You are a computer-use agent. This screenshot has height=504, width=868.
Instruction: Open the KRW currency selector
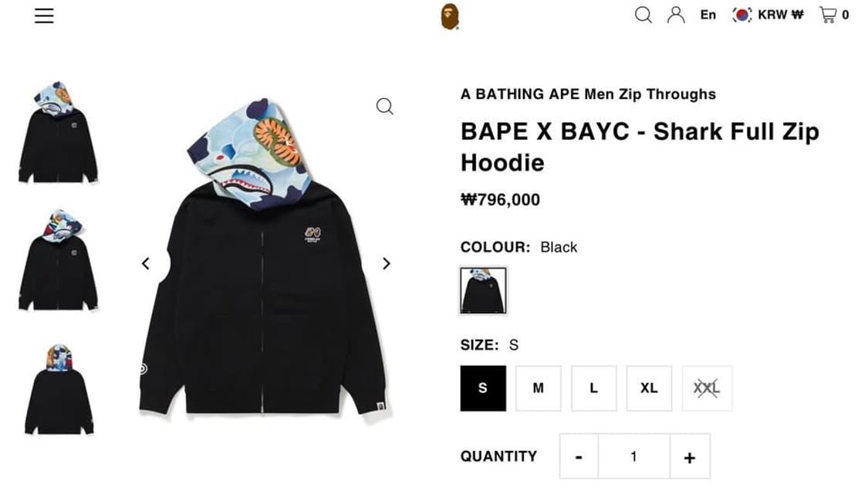[768, 15]
